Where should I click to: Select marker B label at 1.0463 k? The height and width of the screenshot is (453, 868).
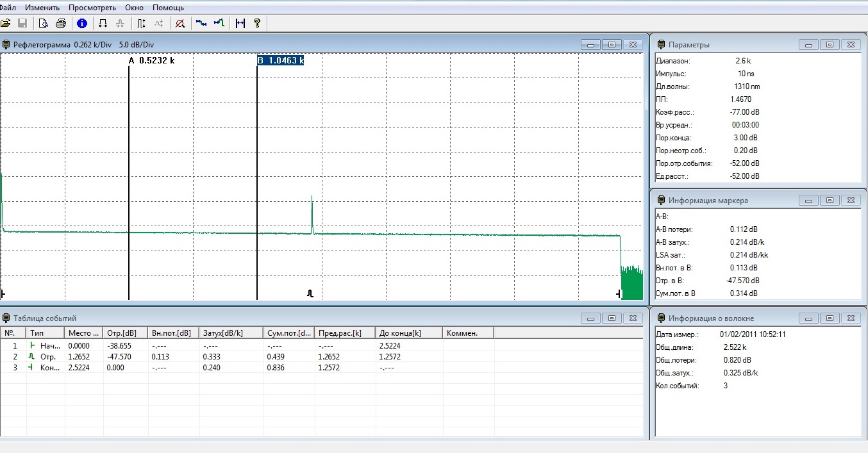[x=280, y=60]
